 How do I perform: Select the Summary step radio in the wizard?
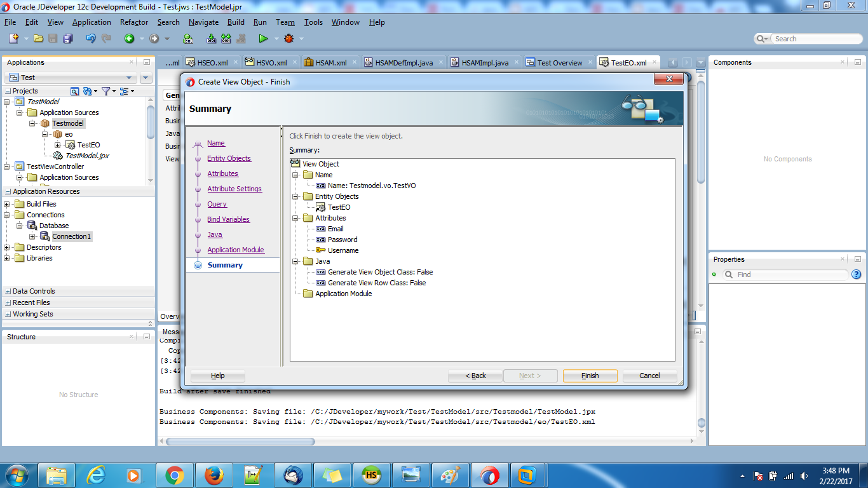pyautogui.click(x=198, y=265)
